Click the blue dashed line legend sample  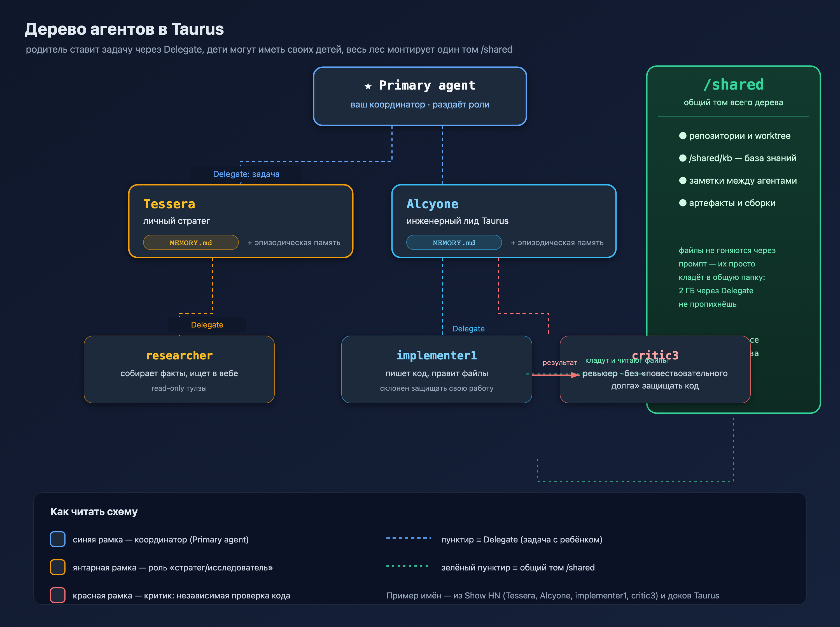[409, 538]
